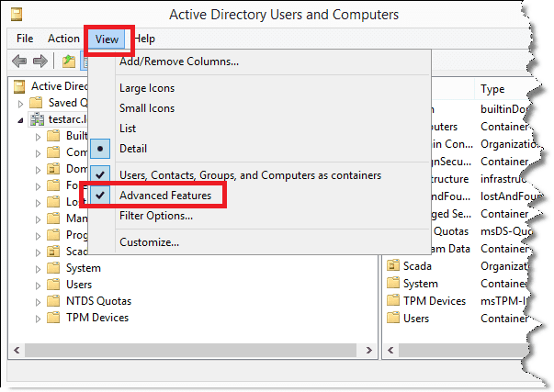Click the Users folder icon in right pane
Screen dimensions: 554x392
coord(393,319)
